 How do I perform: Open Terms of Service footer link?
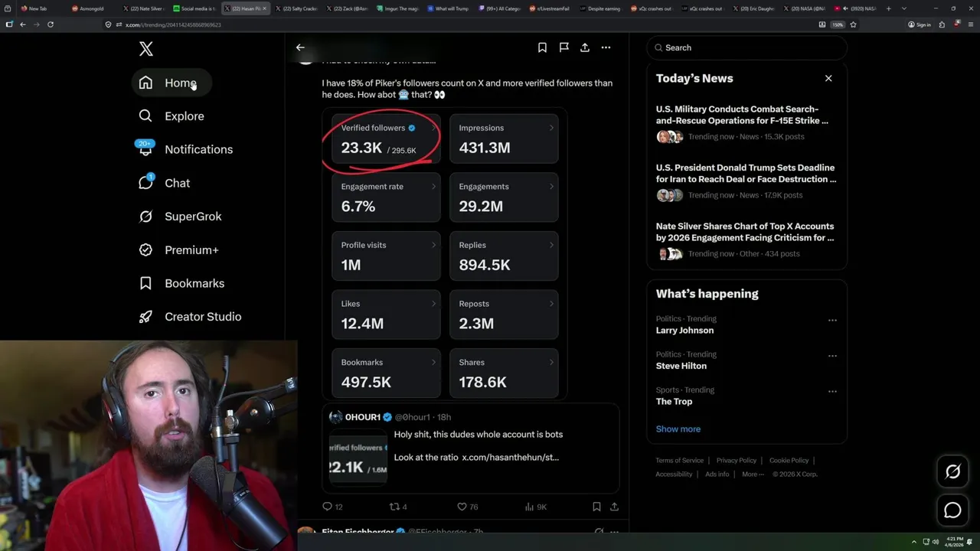click(x=679, y=460)
